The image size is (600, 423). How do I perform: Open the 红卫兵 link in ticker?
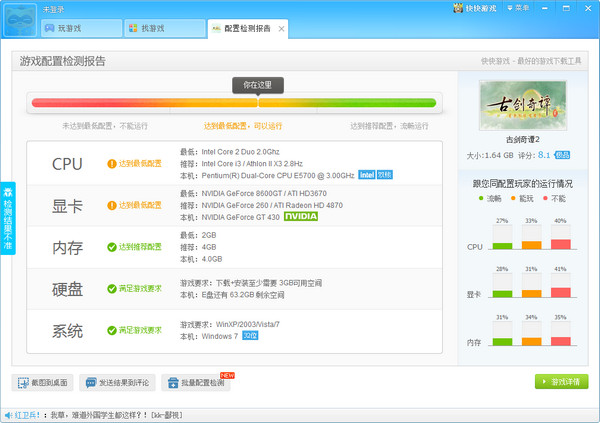pyautogui.click(x=27, y=415)
